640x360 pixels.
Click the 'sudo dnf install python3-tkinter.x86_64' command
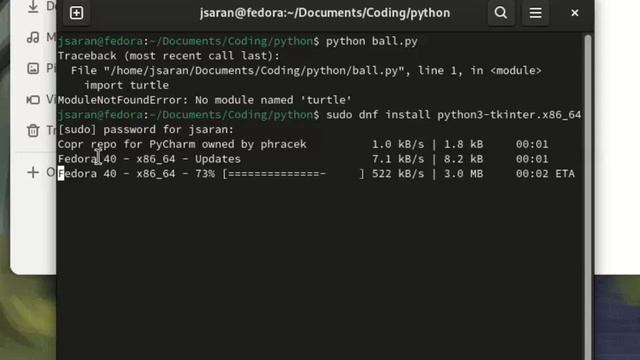[x=453, y=115]
